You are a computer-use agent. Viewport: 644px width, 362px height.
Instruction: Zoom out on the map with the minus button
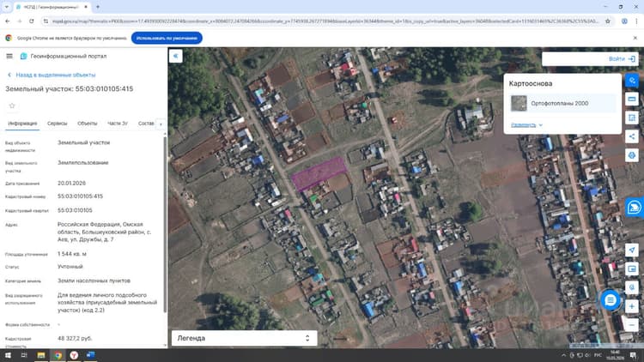click(632, 324)
